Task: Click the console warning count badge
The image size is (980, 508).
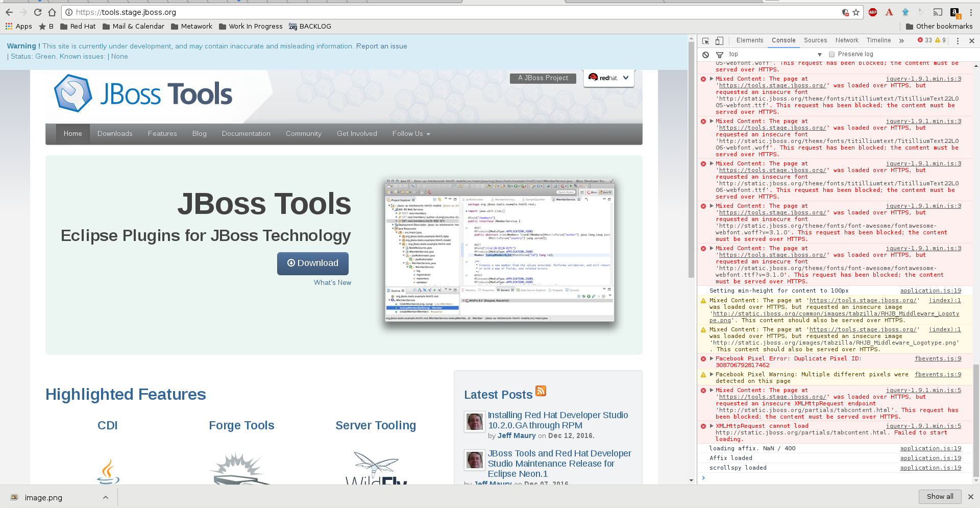Action: pos(940,40)
